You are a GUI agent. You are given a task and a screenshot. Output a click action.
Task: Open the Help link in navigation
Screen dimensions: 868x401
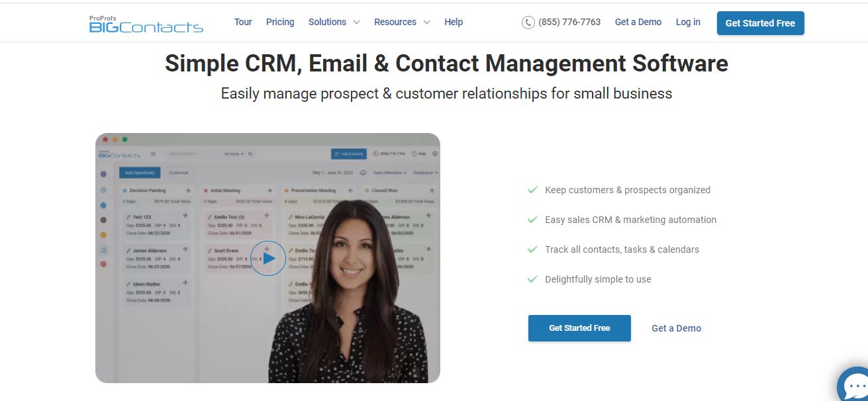(454, 22)
